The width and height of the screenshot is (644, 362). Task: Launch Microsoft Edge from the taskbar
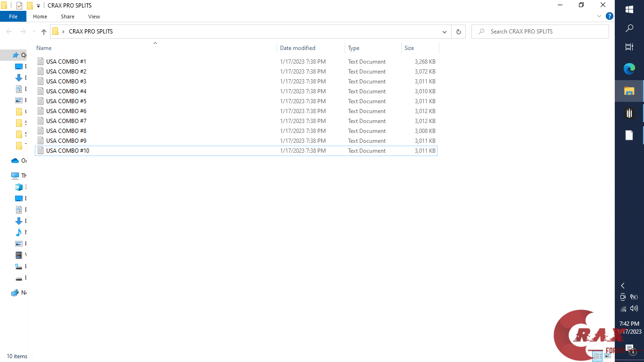tap(629, 69)
